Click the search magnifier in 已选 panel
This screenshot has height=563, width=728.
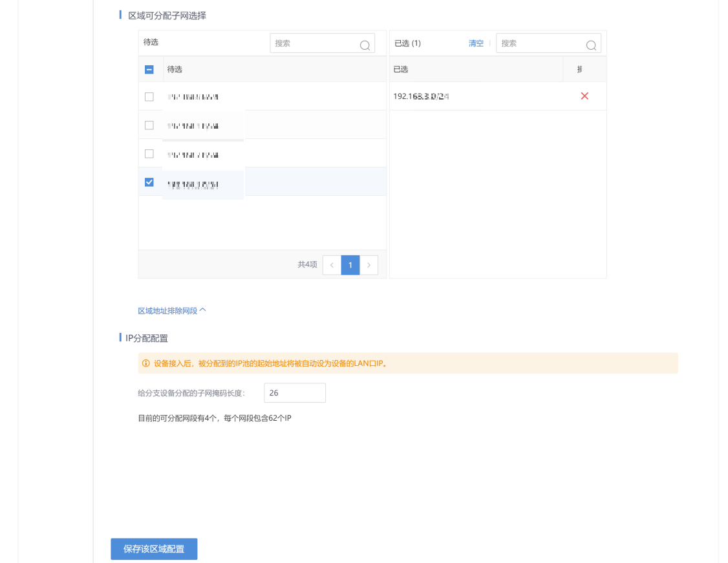(590, 45)
